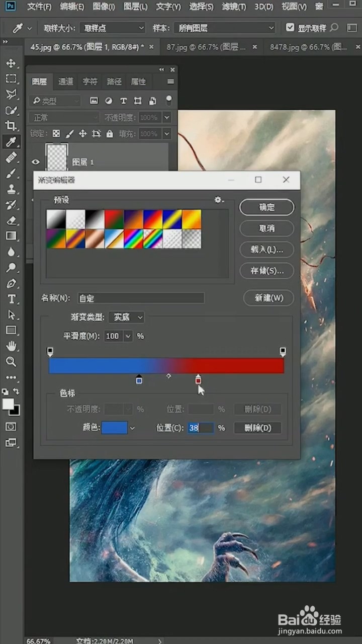Screen dimensions: 362x644
Task: Click the 存储(S)... button
Action: click(267, 271)
